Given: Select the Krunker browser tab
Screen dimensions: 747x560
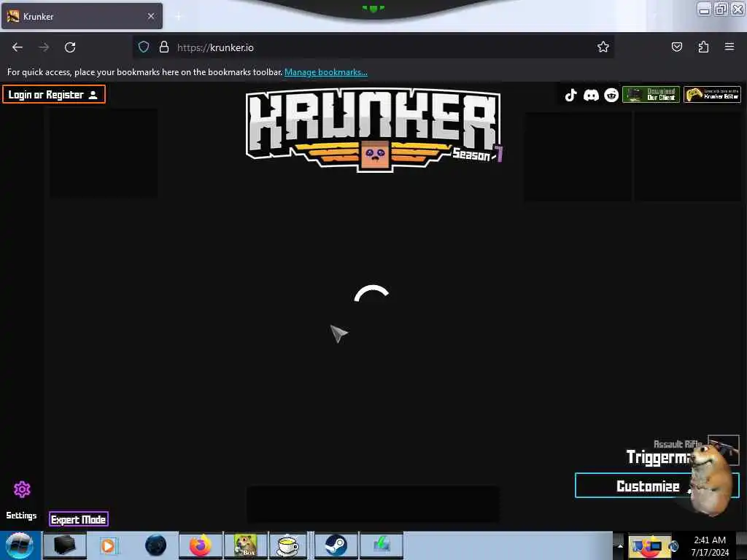Looking at the screenshot, I should pos(82,16).
